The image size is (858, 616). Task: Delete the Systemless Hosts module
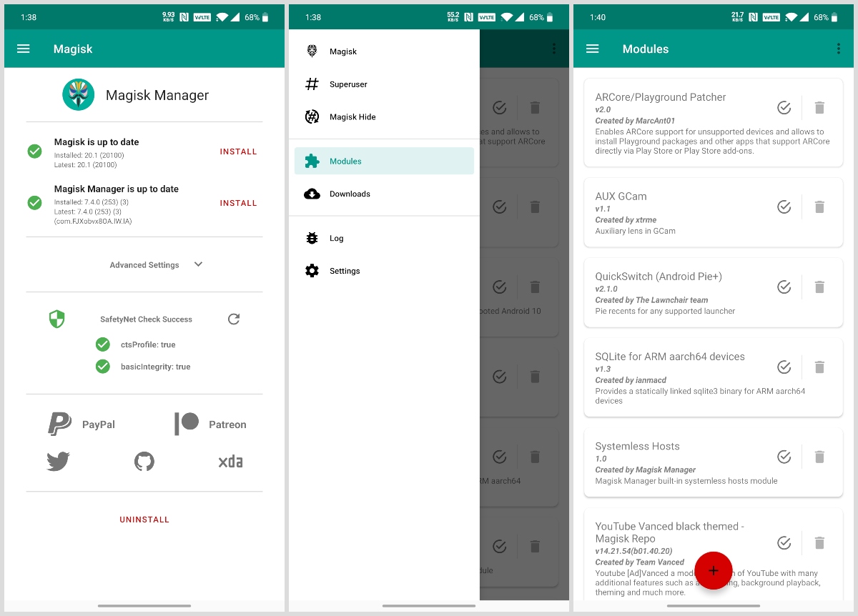point(820,457)
